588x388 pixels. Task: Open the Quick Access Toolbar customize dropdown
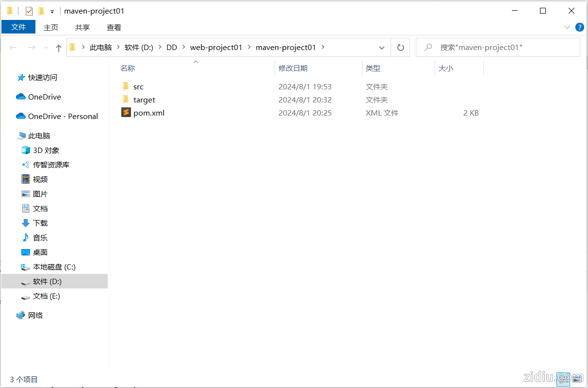52,11
